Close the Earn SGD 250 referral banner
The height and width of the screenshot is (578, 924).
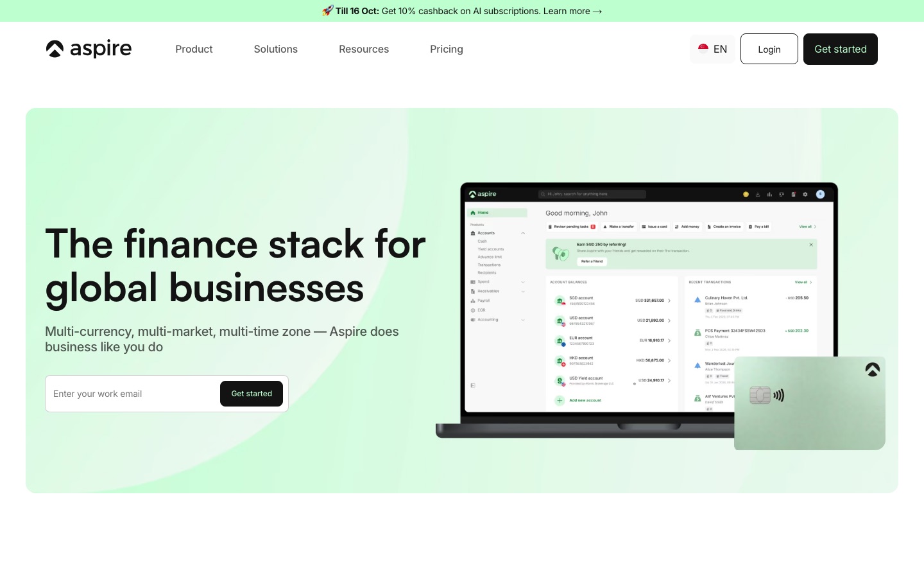click(811, 245)
